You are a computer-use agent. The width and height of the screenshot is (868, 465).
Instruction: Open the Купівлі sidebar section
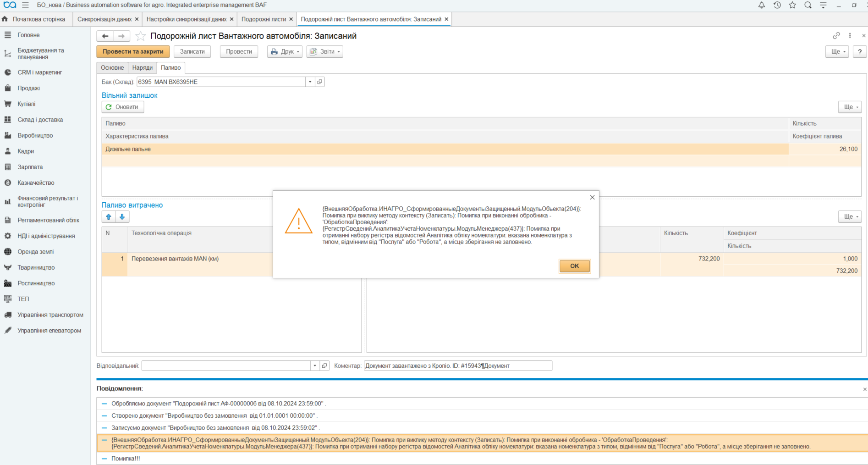coord(26,104)
